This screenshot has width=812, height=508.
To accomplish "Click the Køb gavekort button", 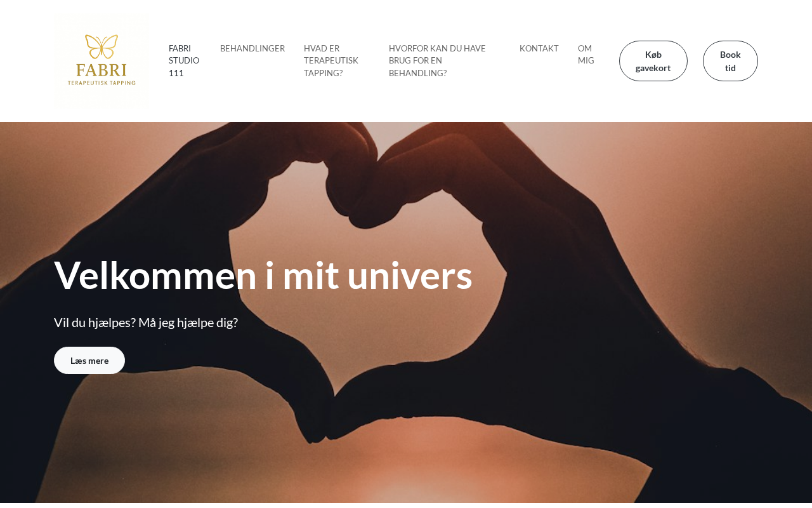I will point(653,61).
